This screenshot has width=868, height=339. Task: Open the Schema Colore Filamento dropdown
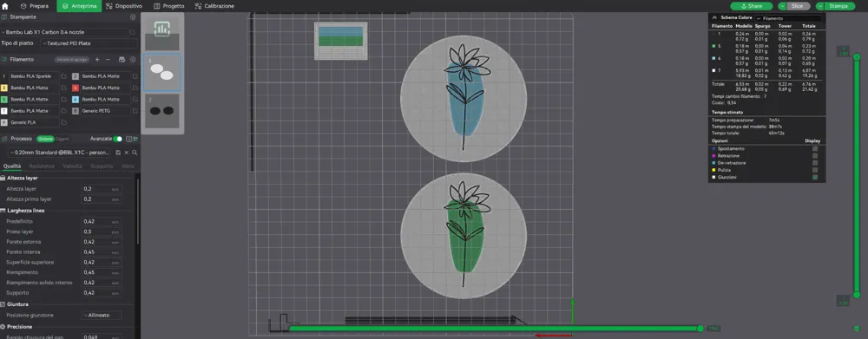788,18
